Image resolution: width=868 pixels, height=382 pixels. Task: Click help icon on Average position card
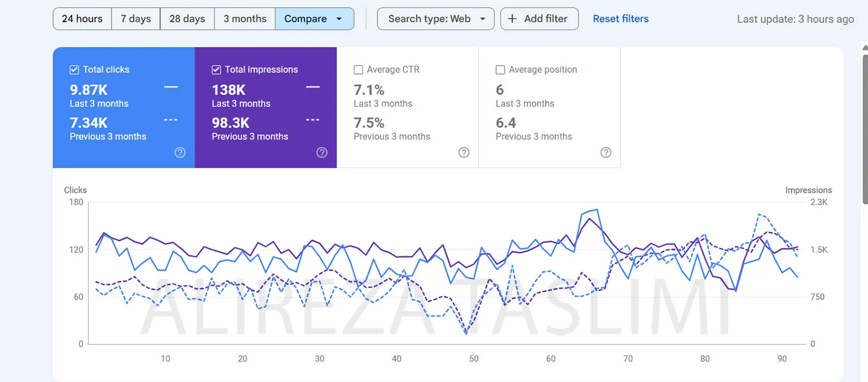coord(606,152)
